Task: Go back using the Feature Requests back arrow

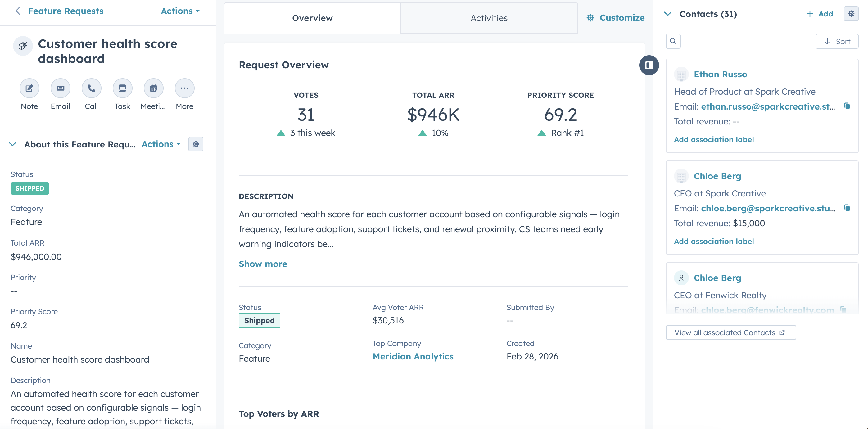Action: click(x=18, y=11)
